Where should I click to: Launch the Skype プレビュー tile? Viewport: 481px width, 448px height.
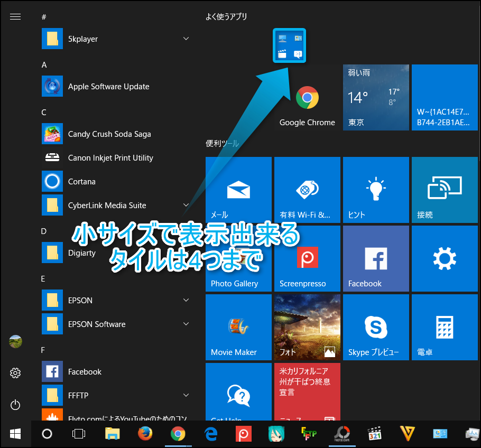[376, 328]
